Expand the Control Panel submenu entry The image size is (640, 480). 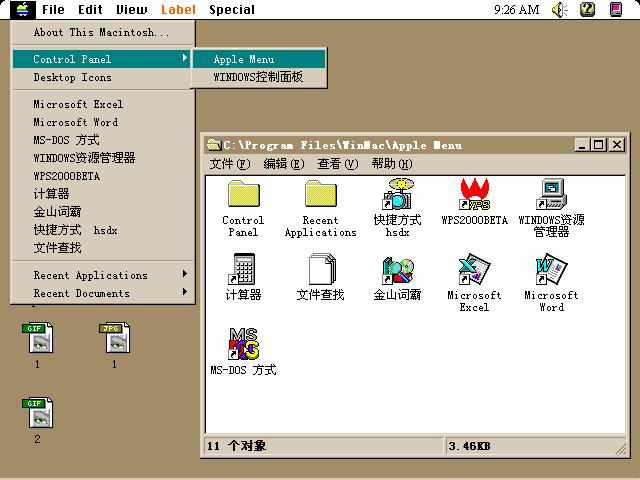[103, 59]
